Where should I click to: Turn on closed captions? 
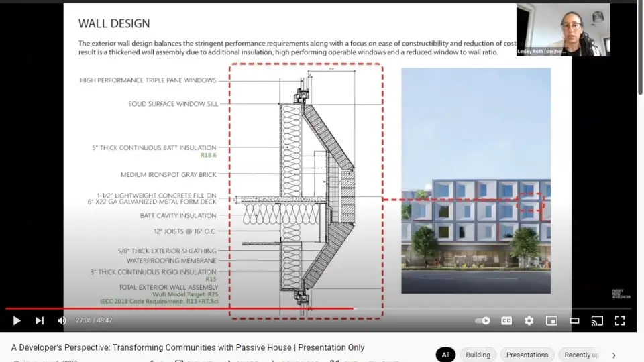(x=506, y=321)
